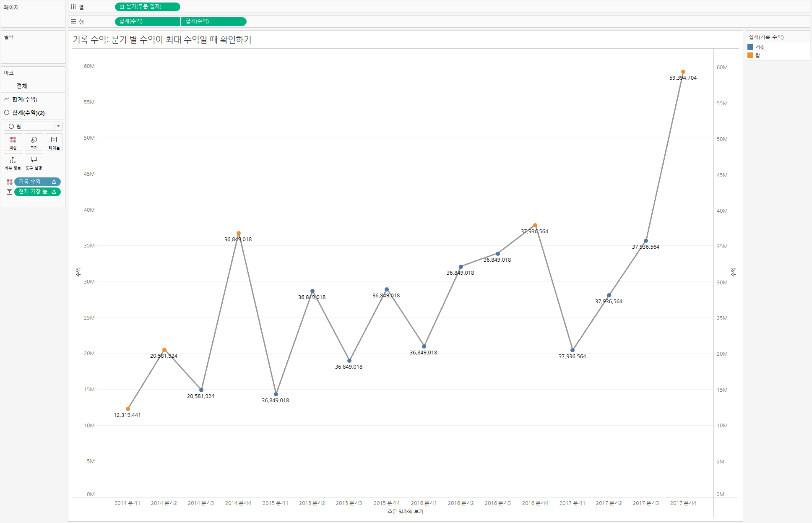Image resolution: width=812 pixels, height=523 pixels.
Task: Select the 합계(수익)(2) circle marks section
Action: [28, 113]
